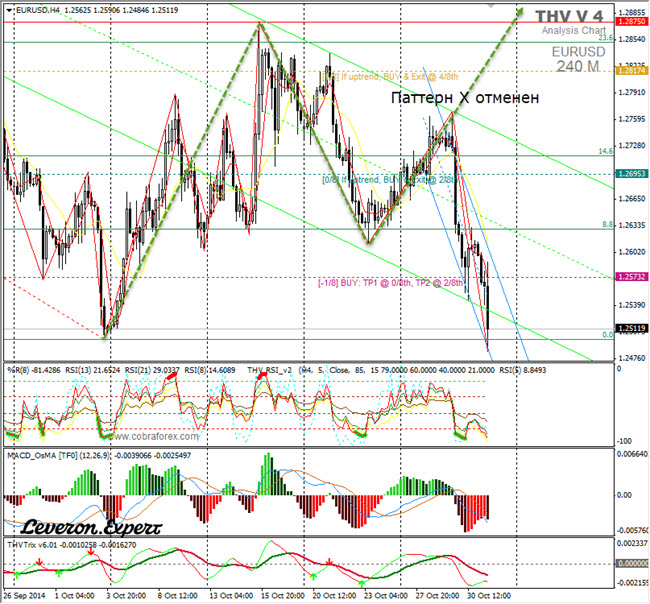The height and width of the screenshot is (604, 650).
Task: Click the gray EURUSD symbol label at right
Action: tap(578, 52)
